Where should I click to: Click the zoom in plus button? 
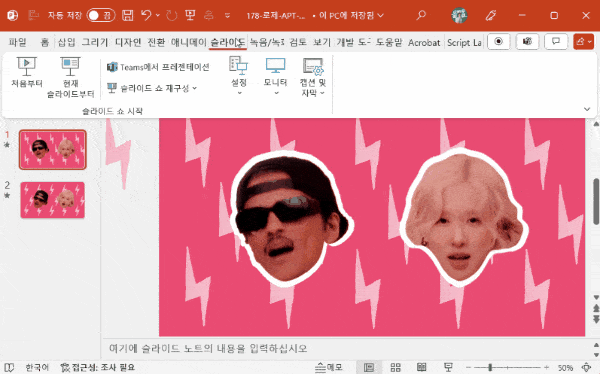click(x=546, y=367)
